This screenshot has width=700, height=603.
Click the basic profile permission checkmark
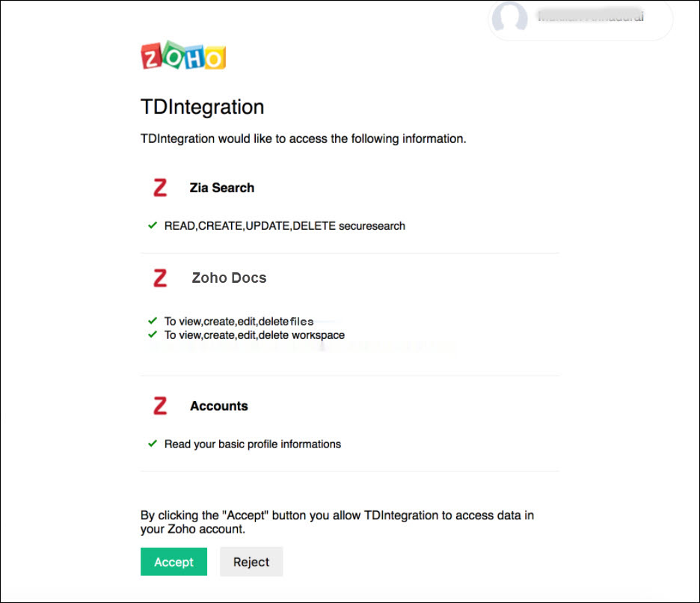(153, 444)
